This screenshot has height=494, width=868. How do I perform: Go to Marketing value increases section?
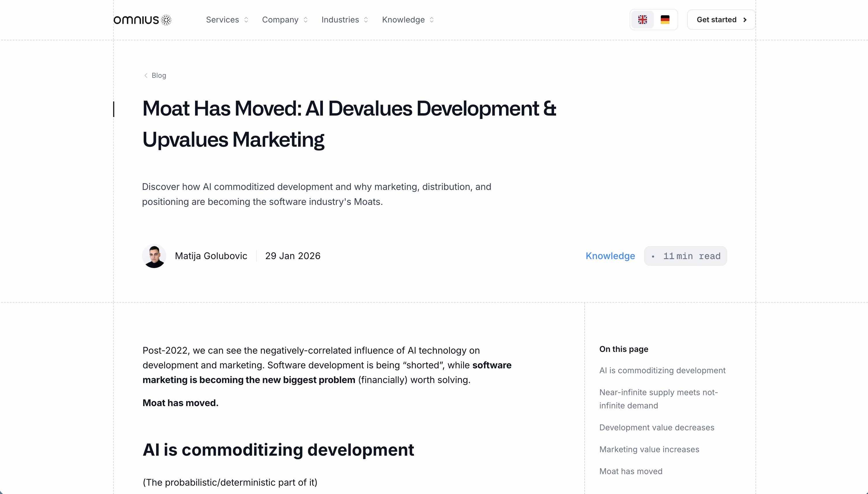649,449
